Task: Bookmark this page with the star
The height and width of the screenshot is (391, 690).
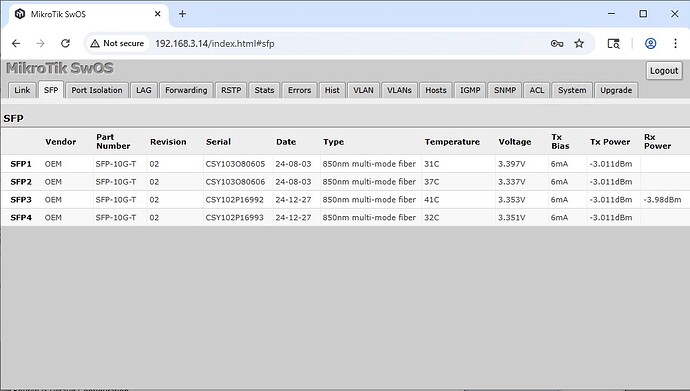Action: click(579, 44)
